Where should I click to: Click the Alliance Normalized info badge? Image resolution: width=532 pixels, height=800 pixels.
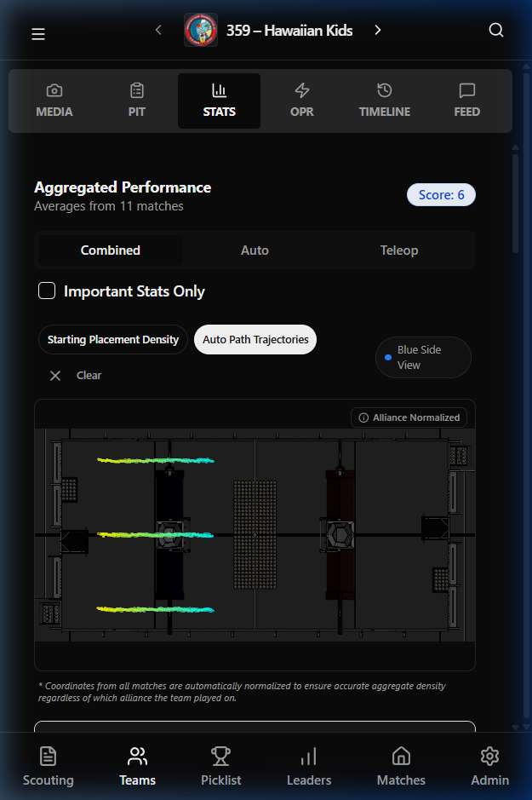pos(409,417)
